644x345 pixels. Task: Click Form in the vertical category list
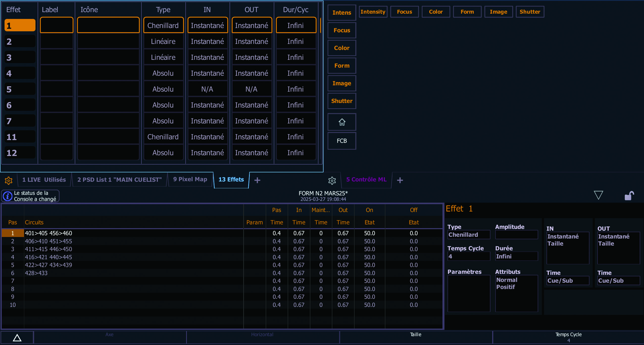point(342,66)
